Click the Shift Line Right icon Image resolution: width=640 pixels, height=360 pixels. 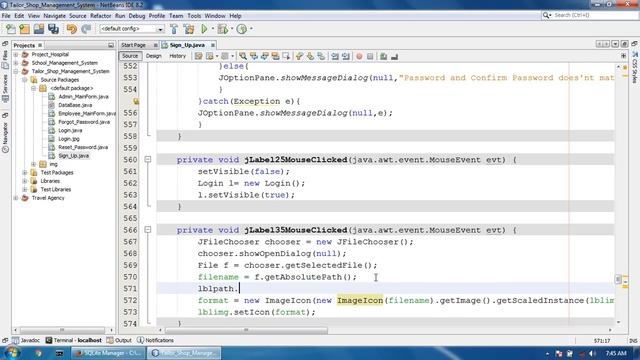(346, 56)
